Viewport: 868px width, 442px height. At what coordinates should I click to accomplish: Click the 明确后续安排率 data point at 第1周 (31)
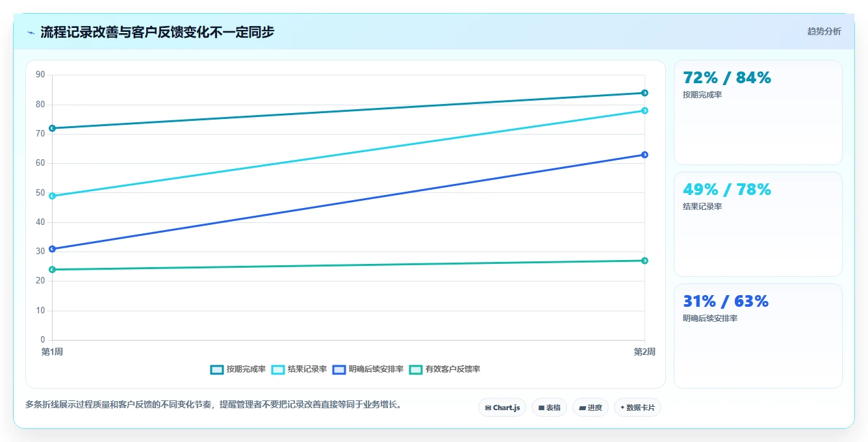[52, 249]
